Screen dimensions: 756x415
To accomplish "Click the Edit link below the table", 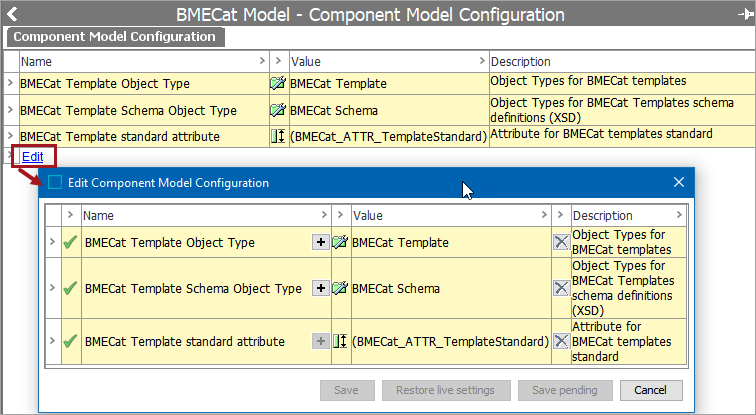I will 32,156.
